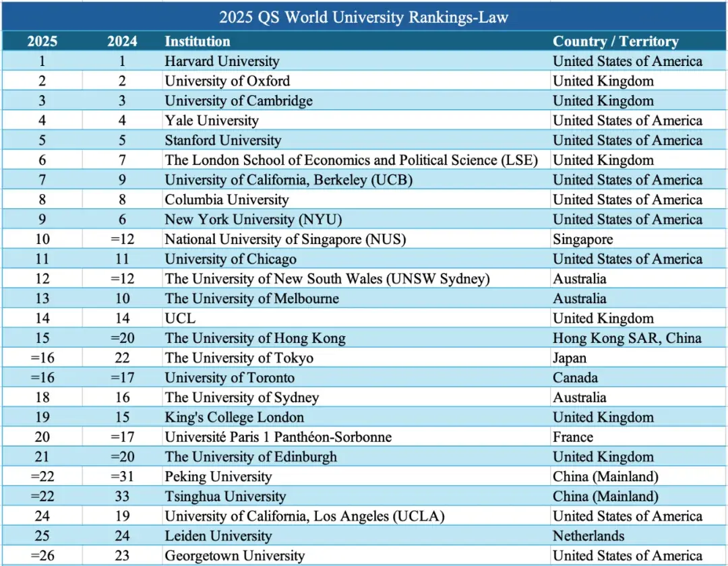Click the Tsinghua University cell

click(222, 496)
